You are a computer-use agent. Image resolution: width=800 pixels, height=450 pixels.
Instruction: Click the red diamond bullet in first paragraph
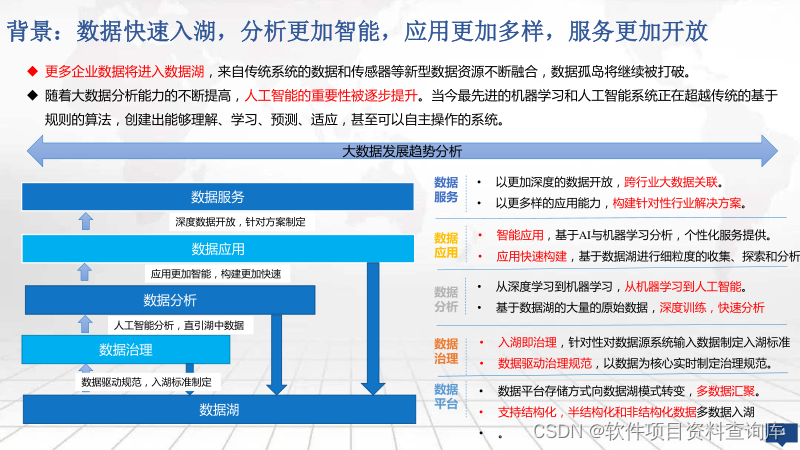click(x=32, y=71)
